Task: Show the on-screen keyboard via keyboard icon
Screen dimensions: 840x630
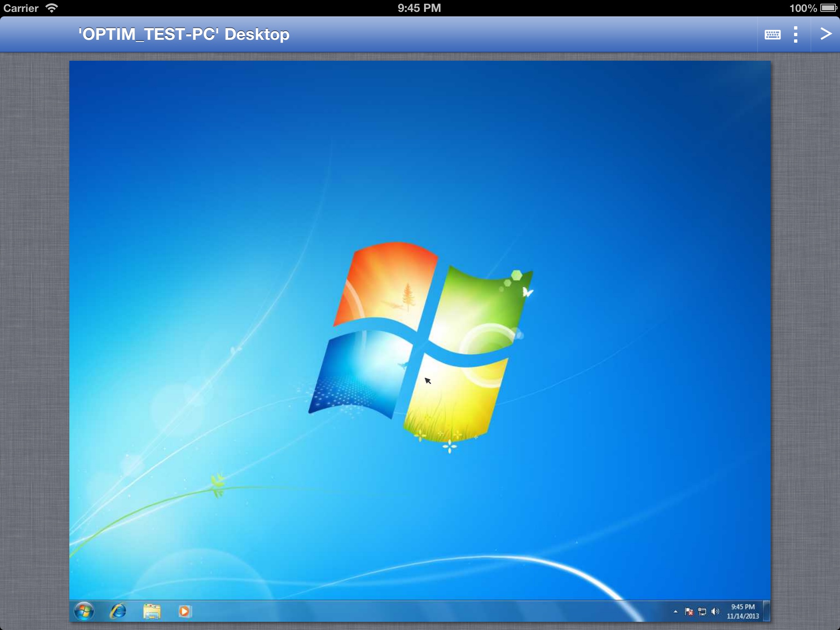Action: point(772,34)
